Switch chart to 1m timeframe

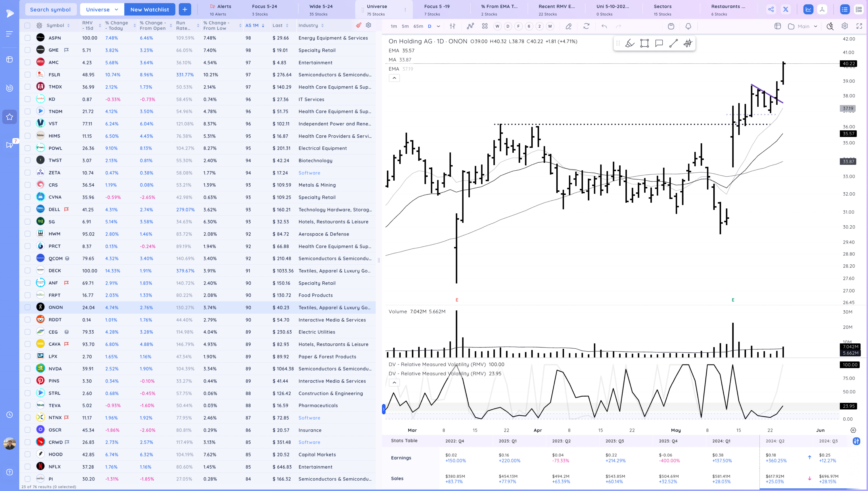click(x=394, y=26)
